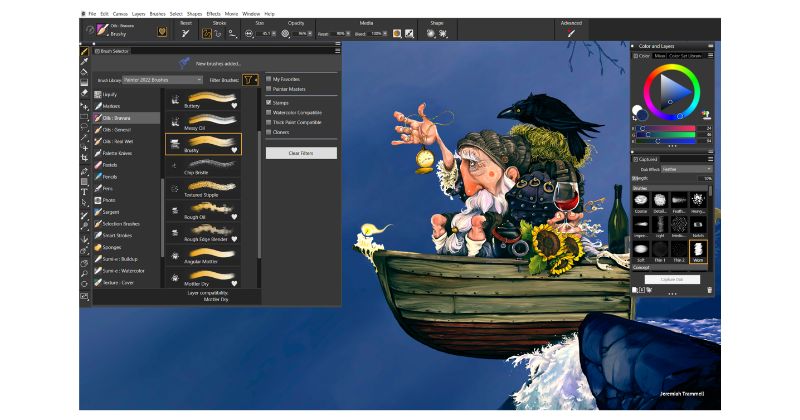
Task: Select the Paint Bucket tool
Action: (85, 72)
